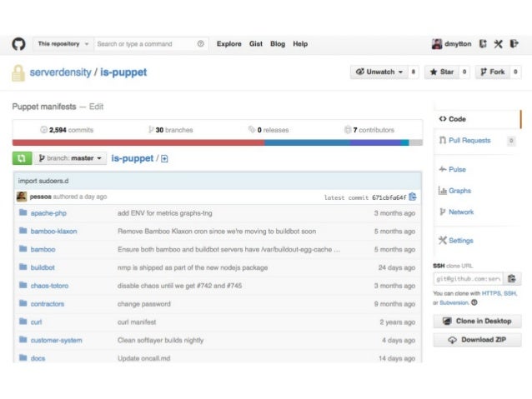
Task: Focus the Search or type a command field
Action: [x=151, y=43]
